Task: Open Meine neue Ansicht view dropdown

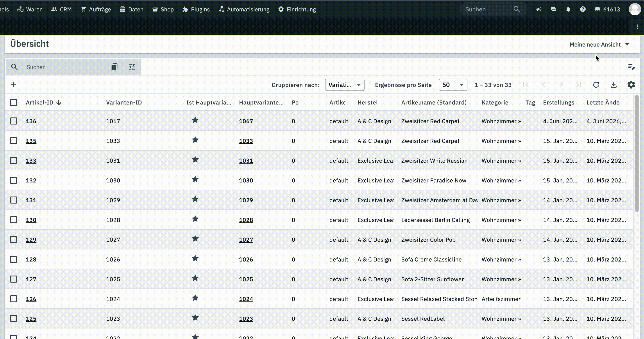Action: click(599, 45)
